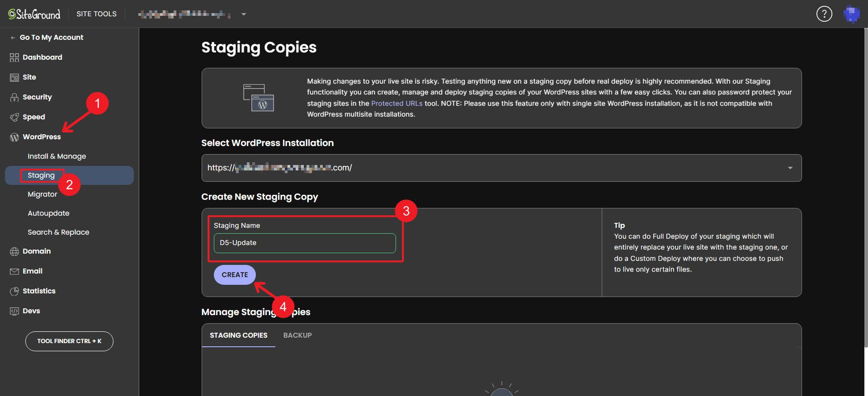Click the Tip heading text
The height and width of the screenshot is (396, 868).
619,225
